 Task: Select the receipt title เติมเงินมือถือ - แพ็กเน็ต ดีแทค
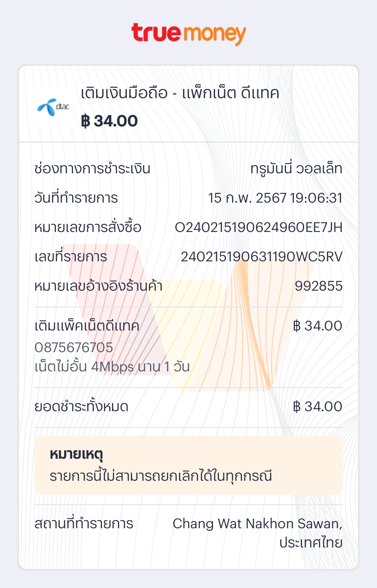click(x=180, y=93)
